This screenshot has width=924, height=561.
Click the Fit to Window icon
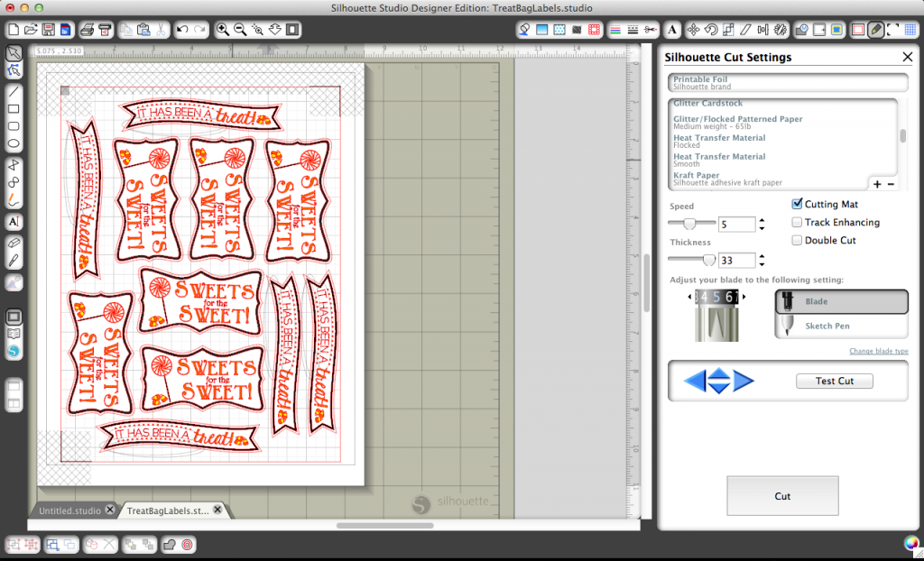[293, 30]
